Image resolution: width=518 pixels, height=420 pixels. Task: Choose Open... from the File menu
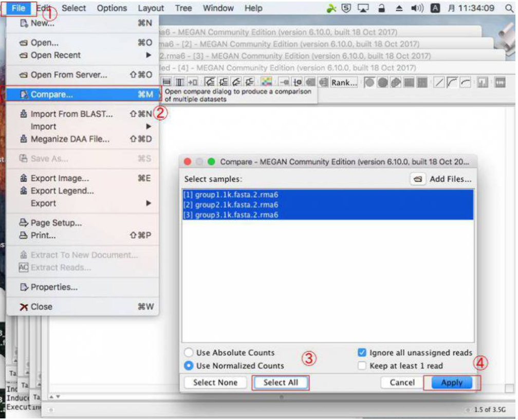coord(83,43)
